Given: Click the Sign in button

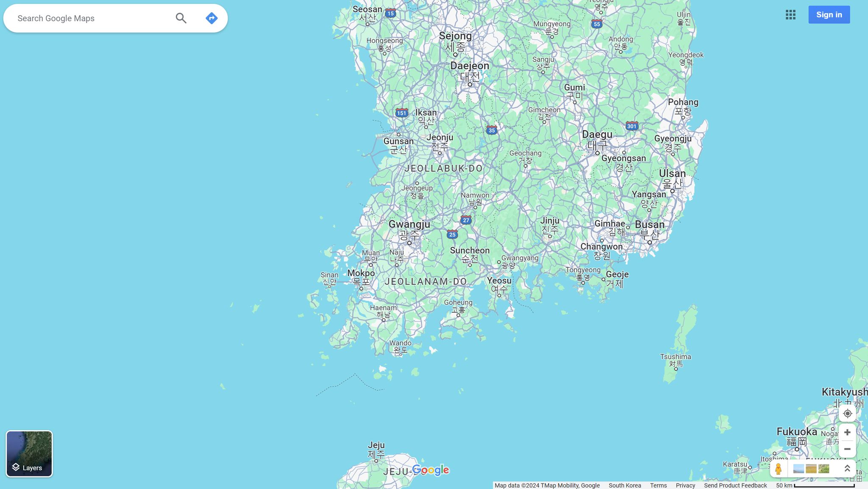Looking at the screenshot, I should coord(829,15).
